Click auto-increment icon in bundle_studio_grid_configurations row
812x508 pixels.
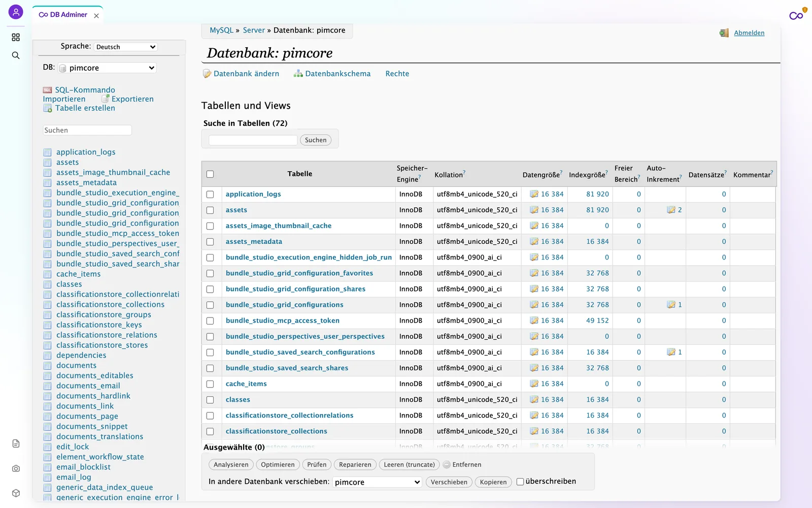[671, 305]
